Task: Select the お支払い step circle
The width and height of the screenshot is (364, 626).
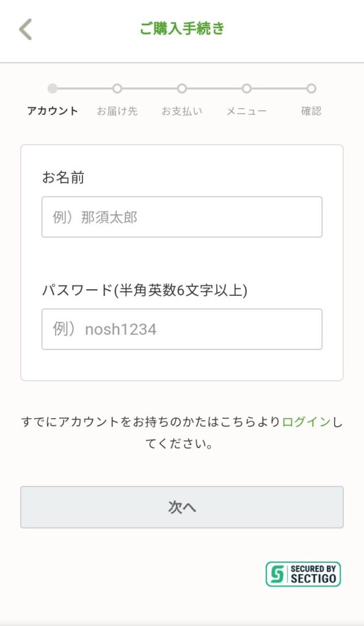Action: (182, 89)
